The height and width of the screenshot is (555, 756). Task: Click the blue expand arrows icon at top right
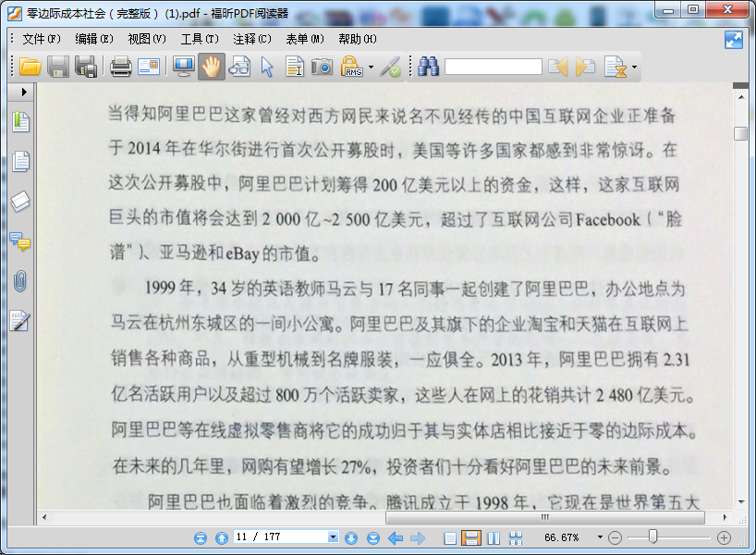click(x=733, y=40)
